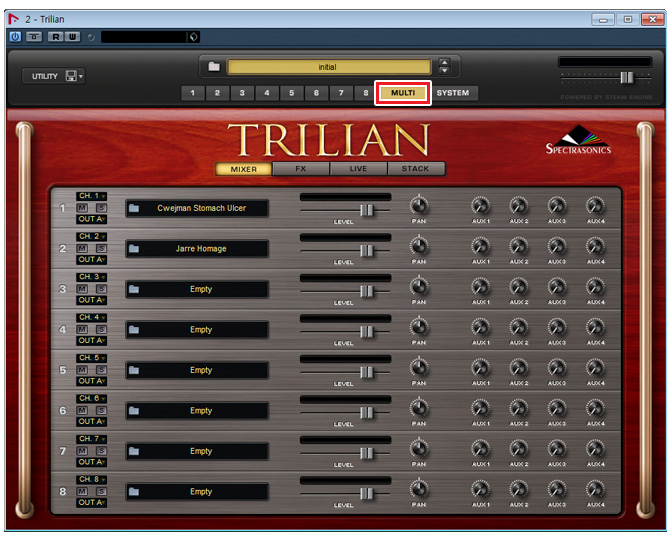Screen dimensions: 670x546
Task: Solo part 1 with S button
Action: click(101, 208)
